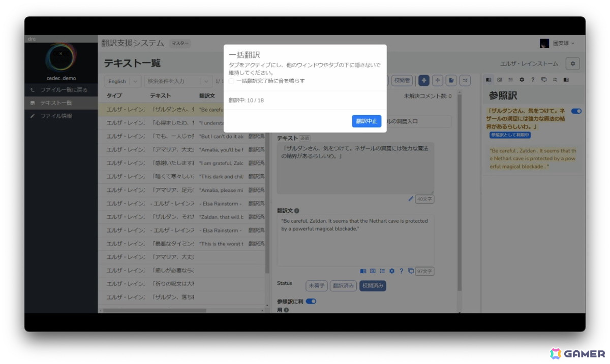Select row with "I am grateful, Zalc translation
Screen dimensions: 610x364
[182, 163]
